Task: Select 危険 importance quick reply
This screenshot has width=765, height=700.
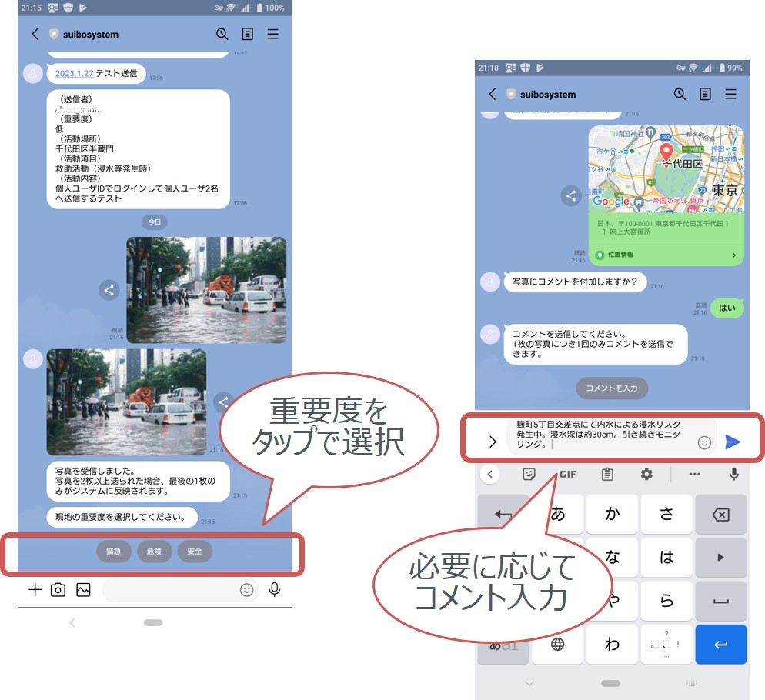Action: pos(154,552)
